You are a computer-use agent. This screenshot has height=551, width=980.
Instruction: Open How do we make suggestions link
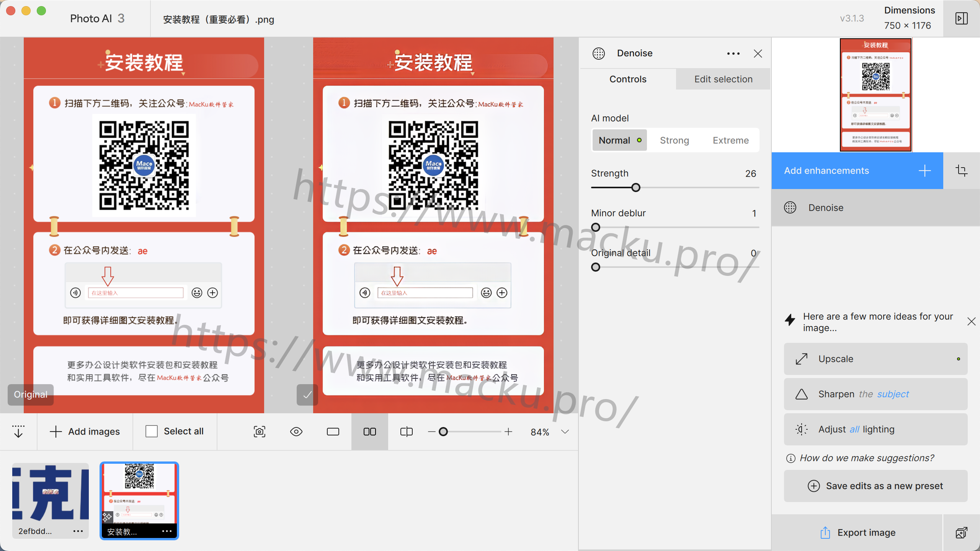click(x=867, y=458)
